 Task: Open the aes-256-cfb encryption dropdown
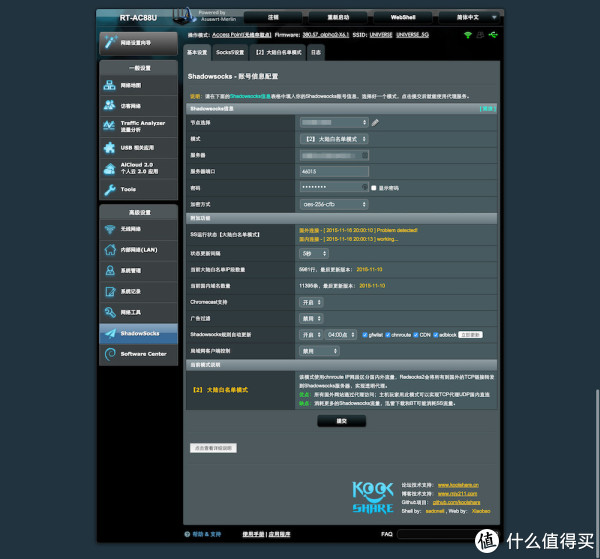pyautogui.click(x=334, y=203)
